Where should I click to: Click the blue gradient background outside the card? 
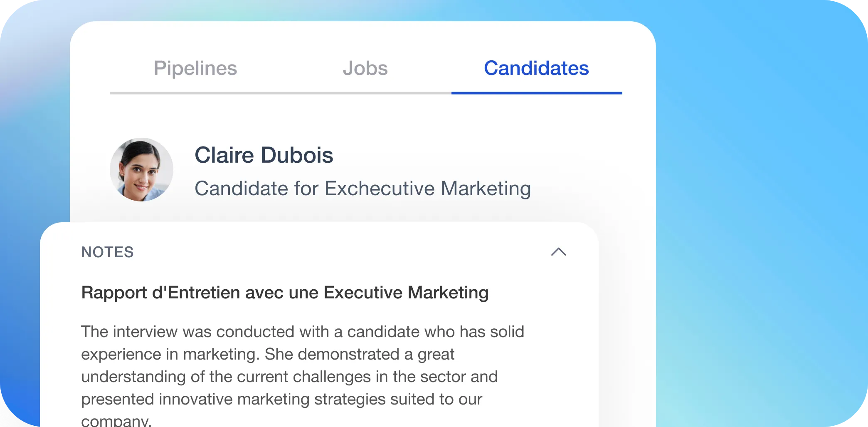coord(761,208)
